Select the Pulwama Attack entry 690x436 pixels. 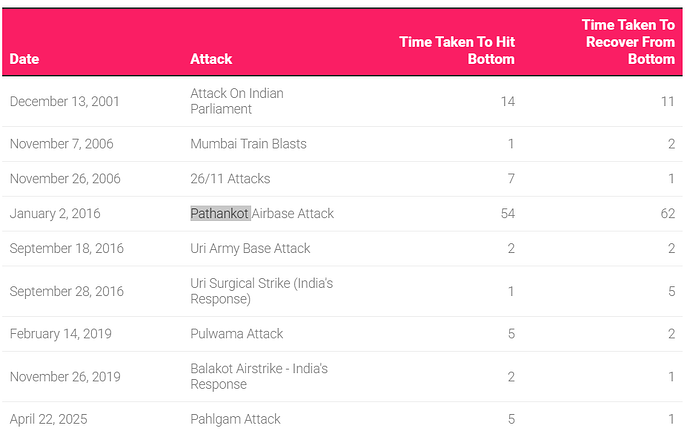236,334
